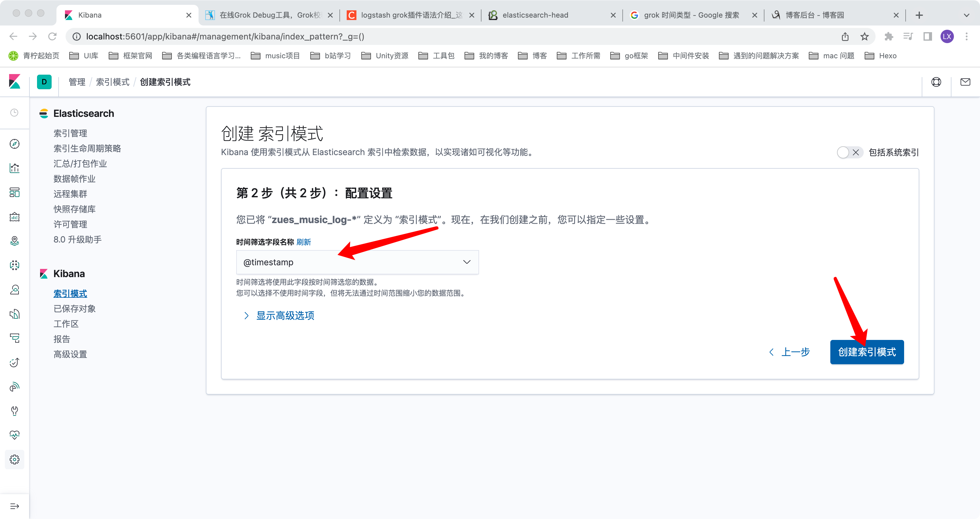Open Maps icon in sidebar
The width and height of the screenshot is (980, 519).
coord(15,241)
